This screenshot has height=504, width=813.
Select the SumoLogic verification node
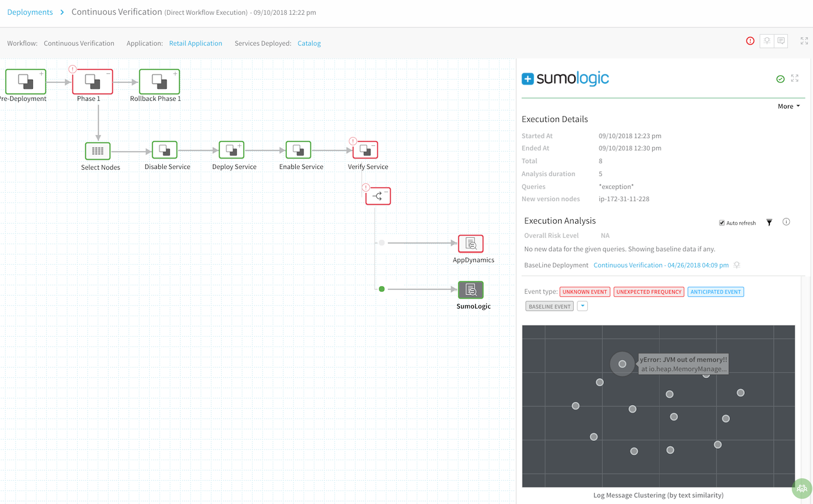pos(471,290)
